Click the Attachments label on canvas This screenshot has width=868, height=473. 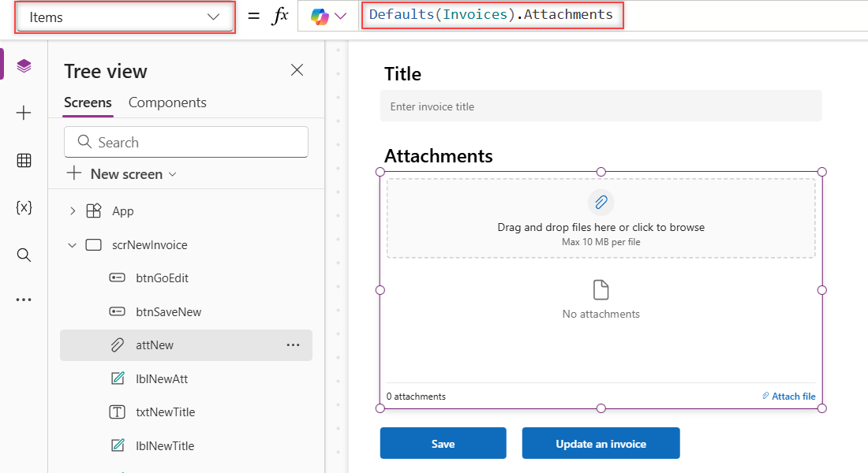click(439, 156)
